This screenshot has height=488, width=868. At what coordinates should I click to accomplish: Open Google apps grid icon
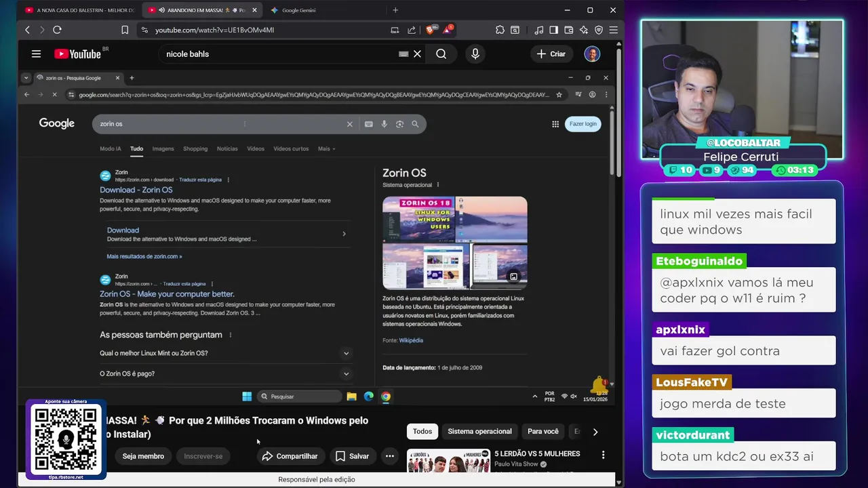(x=555, y=124)
